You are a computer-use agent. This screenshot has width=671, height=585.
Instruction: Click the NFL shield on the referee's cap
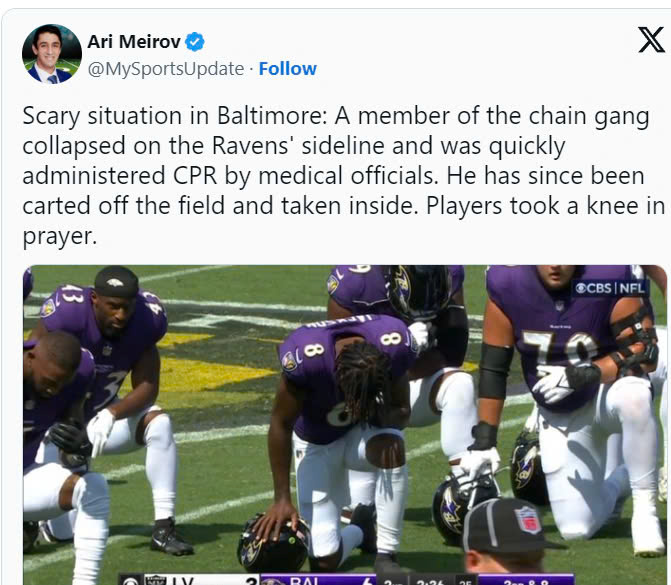(x=528, y=519)
